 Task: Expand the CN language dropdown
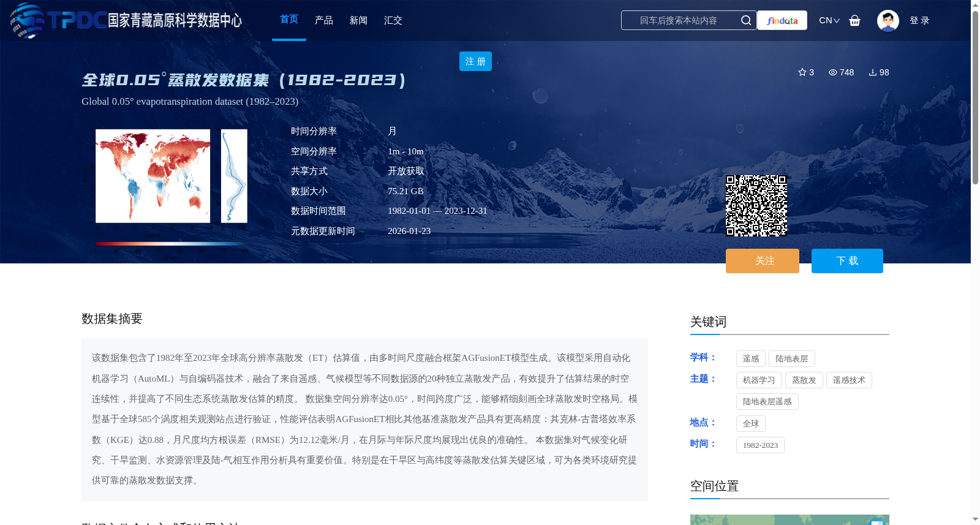[829, 20]
